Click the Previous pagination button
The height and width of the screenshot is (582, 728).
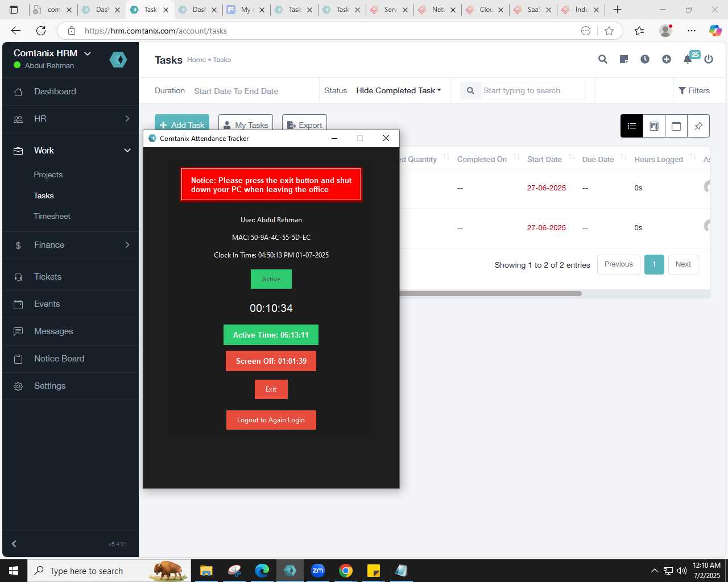[x=619, y=264]
